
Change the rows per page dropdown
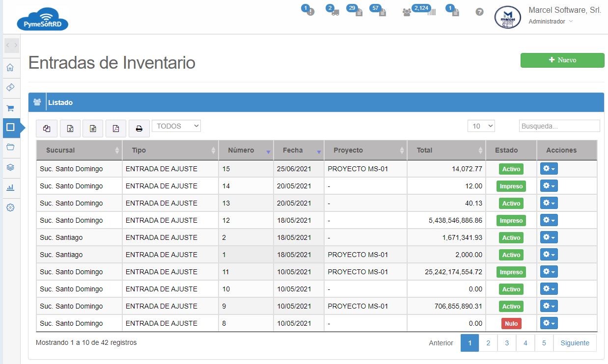(481, 126)
